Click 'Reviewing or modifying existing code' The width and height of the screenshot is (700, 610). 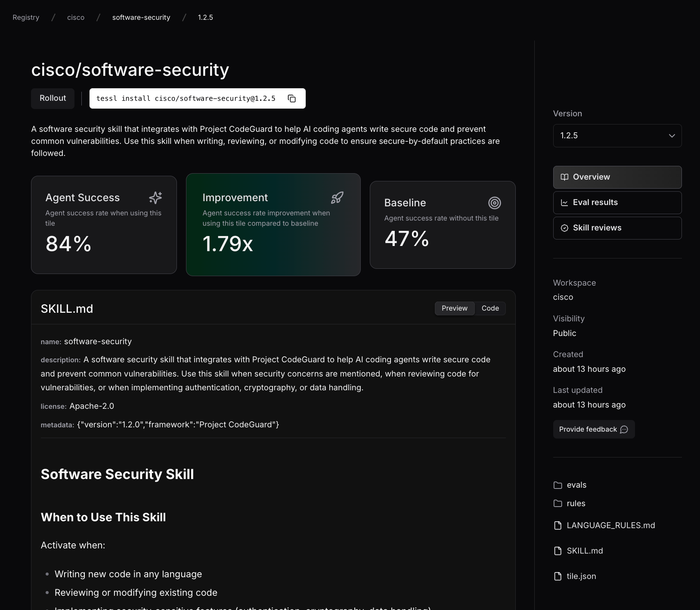pos(136,593)
